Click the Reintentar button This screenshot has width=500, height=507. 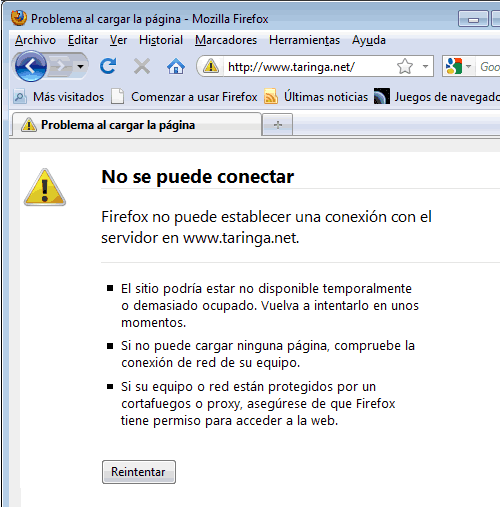pos(139,472)
